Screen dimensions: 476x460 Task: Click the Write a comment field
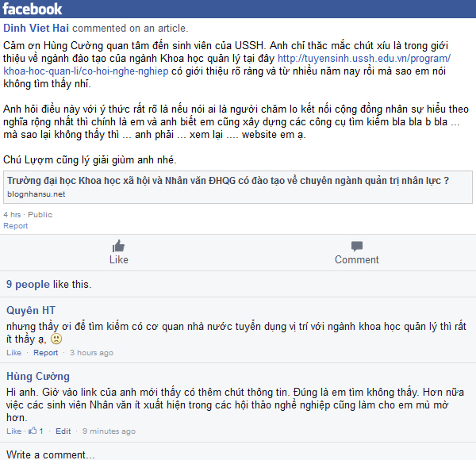click(238, 454)
